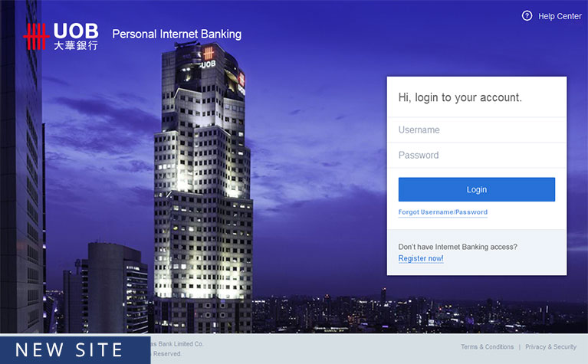Click the Help Center question mark icon
Viewport: 588px width, 364px height.
tap(527, 16)
